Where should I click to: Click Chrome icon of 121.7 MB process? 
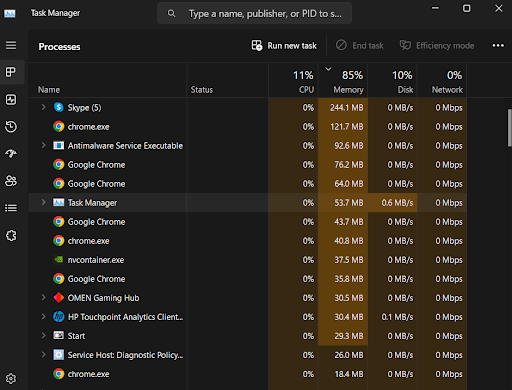click(59, 126)
